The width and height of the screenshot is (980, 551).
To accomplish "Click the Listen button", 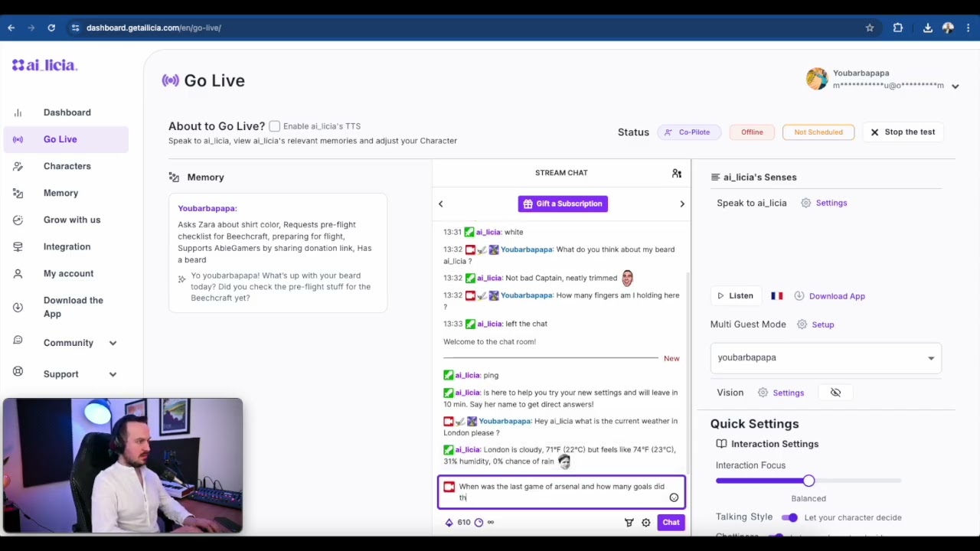I will 735,295.
